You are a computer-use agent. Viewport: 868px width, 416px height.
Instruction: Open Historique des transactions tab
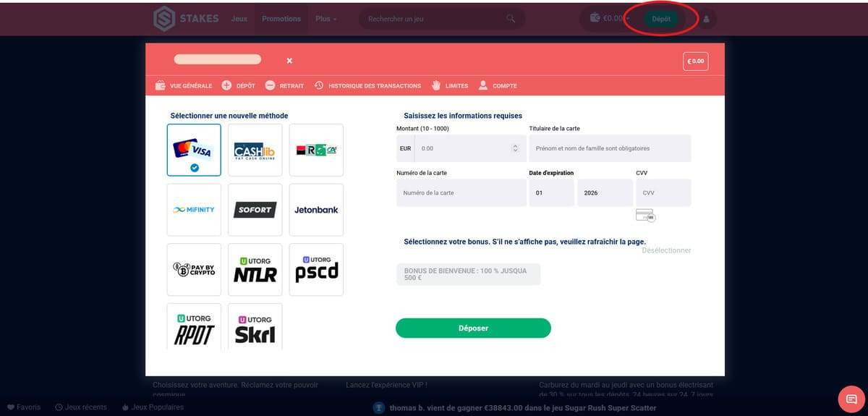(367, 86)
